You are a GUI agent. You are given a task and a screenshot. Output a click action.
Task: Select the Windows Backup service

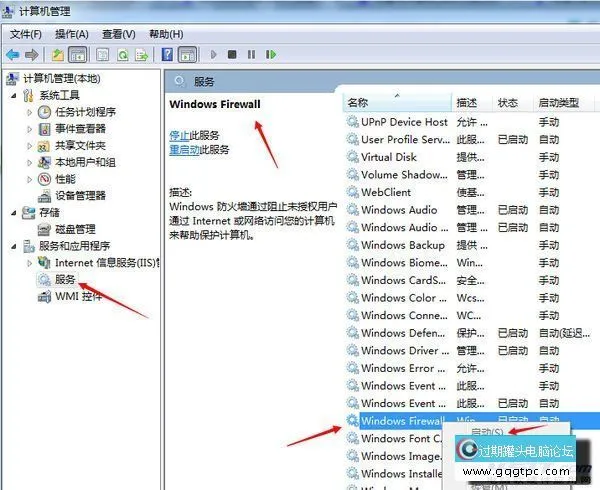(472, 245)
